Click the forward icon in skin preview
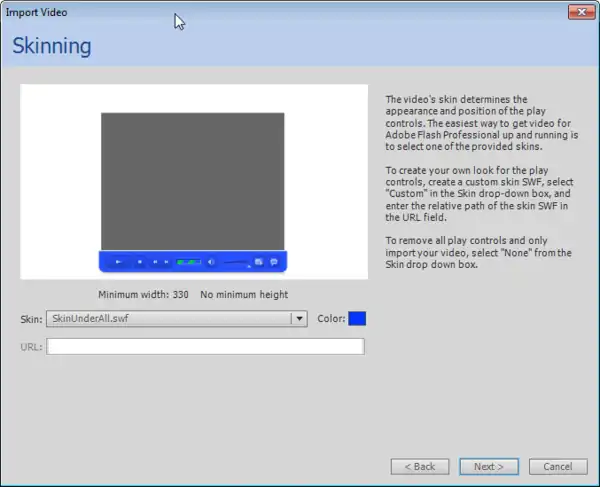The width and height of the screenshot is (600, 487). click(166, 262)
